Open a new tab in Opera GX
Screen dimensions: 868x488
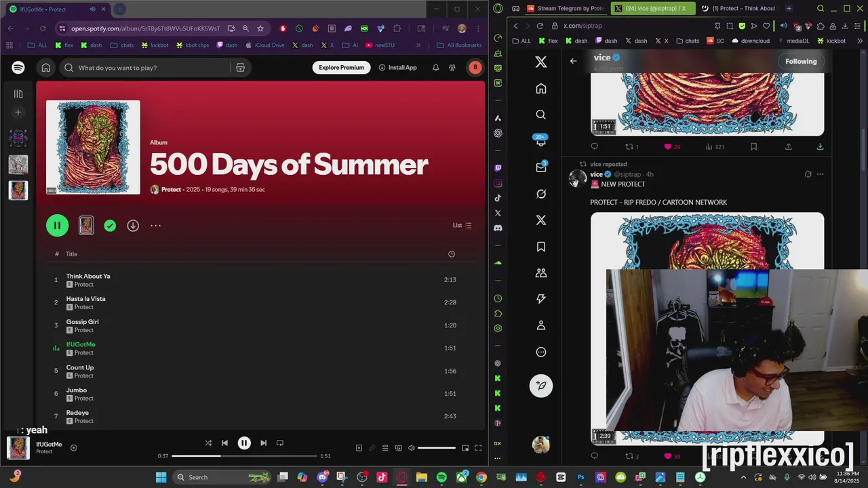tap(789, 9)
